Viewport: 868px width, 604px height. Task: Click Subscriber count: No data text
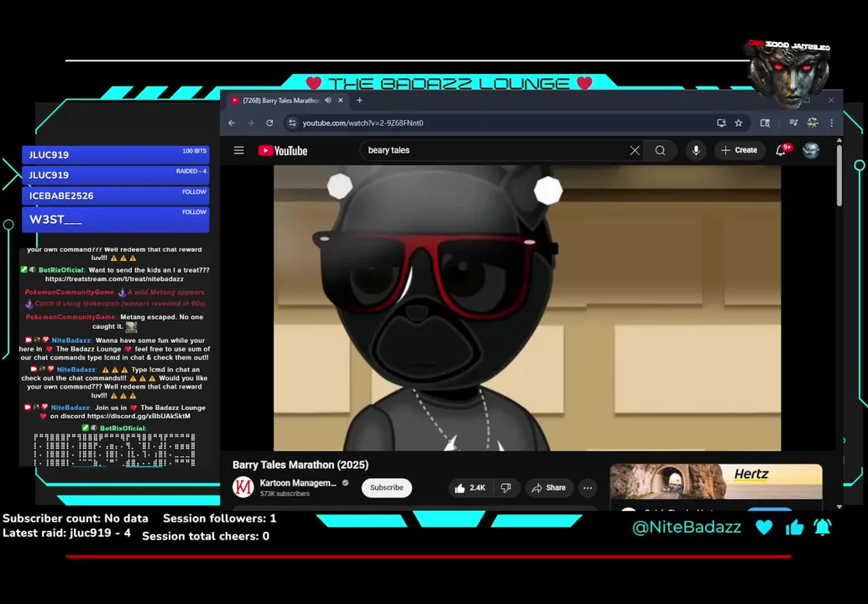pos(76,518)
